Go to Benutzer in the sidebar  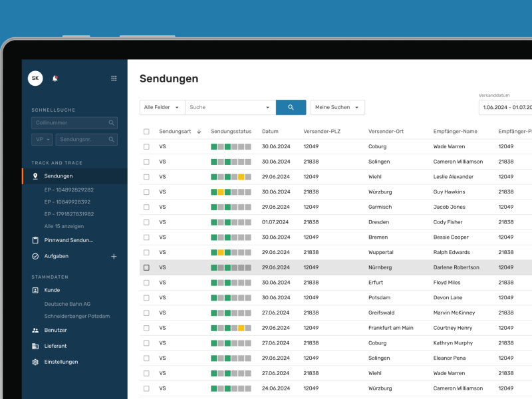click(55, 330)
